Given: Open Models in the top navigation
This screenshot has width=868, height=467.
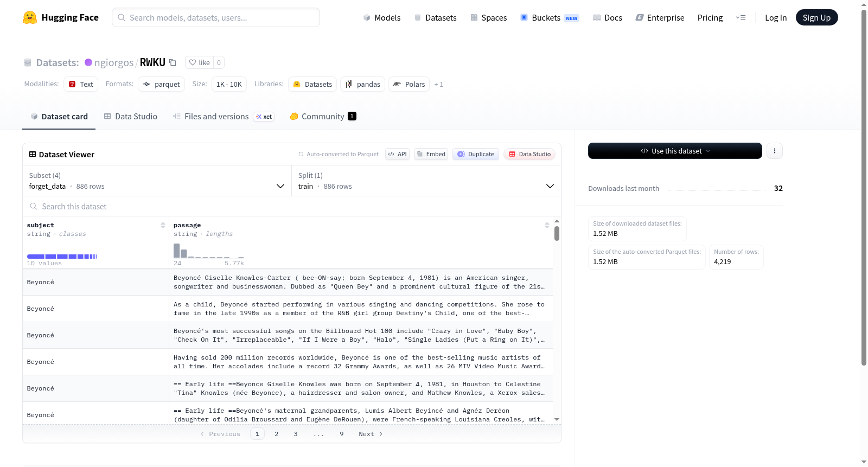Looking at the screenshot, I should click(382, 17).
